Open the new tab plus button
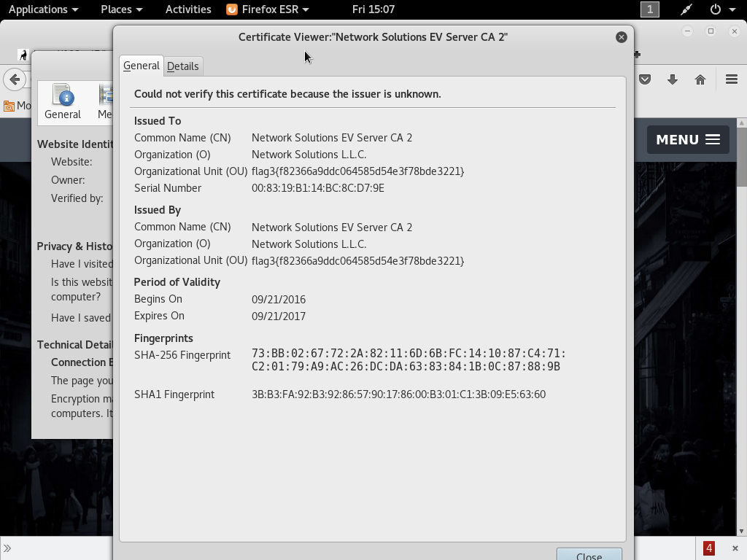Screen dimensions: 747x560 (637, 55)
